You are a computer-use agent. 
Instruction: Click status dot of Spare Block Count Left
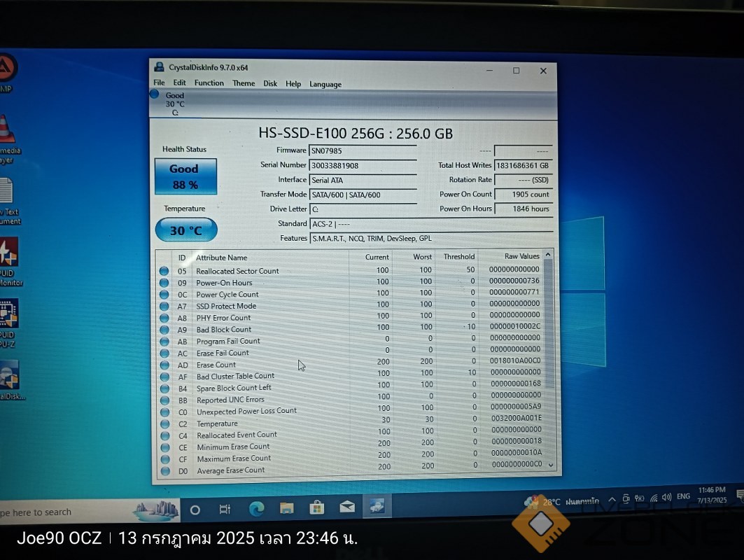pos(164,388)
